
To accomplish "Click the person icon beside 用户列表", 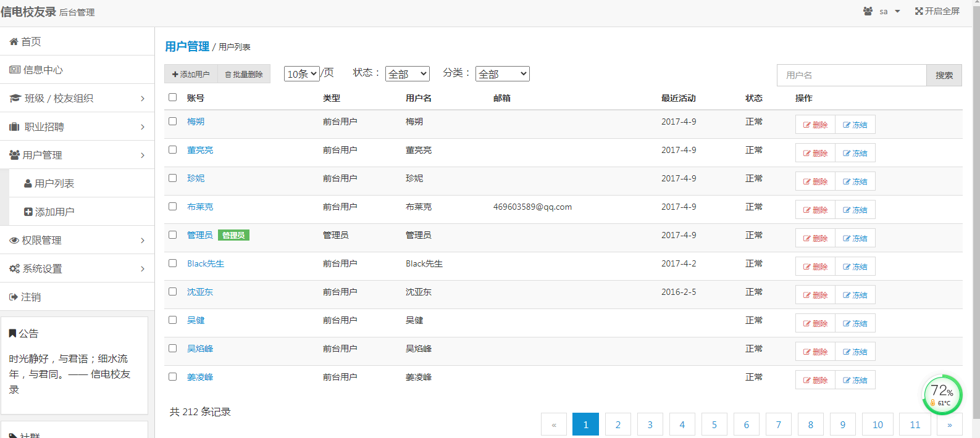I will [x=28, y=184].
